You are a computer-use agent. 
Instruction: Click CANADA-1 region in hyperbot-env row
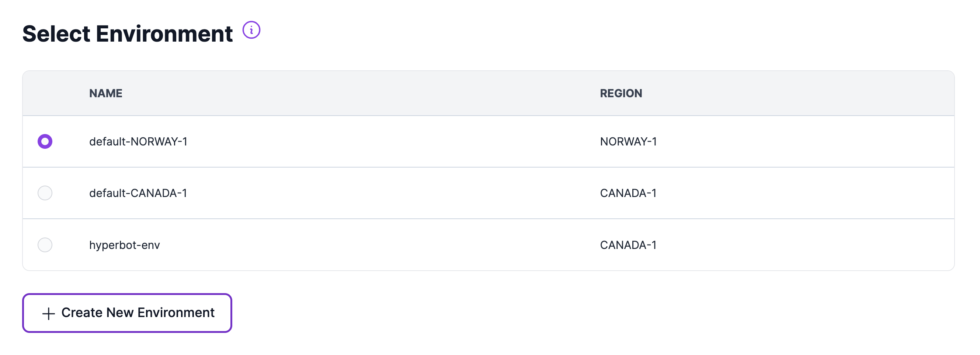pos(628,245)
